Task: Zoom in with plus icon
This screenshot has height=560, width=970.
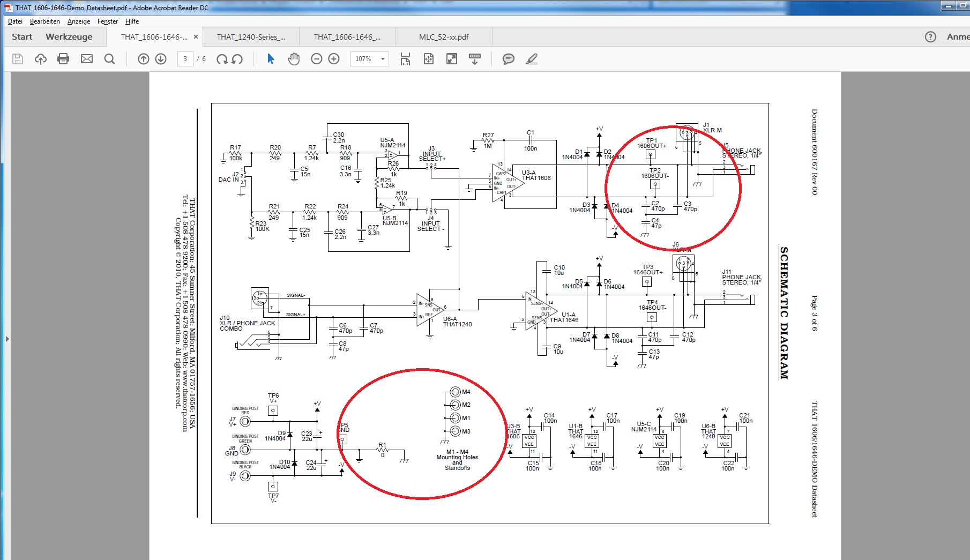Action: coord(334,59)
